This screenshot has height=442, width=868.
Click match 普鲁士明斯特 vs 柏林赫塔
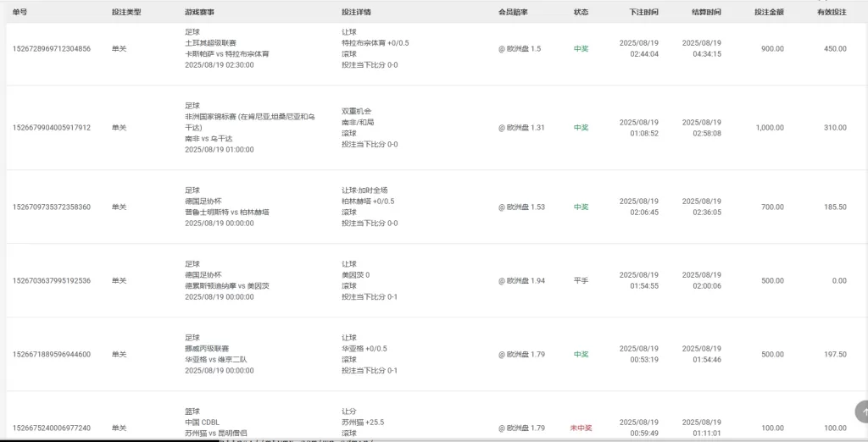[227, 213]
